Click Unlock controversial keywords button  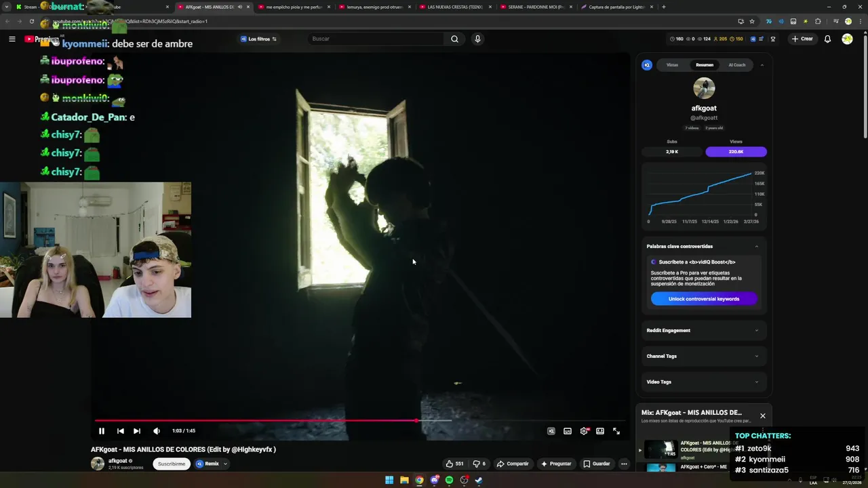click(x=704, y=299)
